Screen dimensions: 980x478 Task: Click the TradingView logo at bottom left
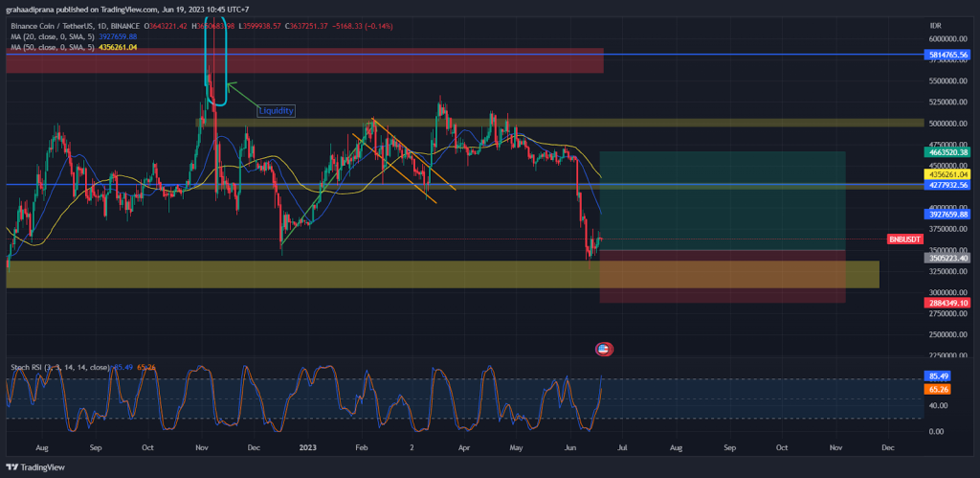(x=35, y=467)
